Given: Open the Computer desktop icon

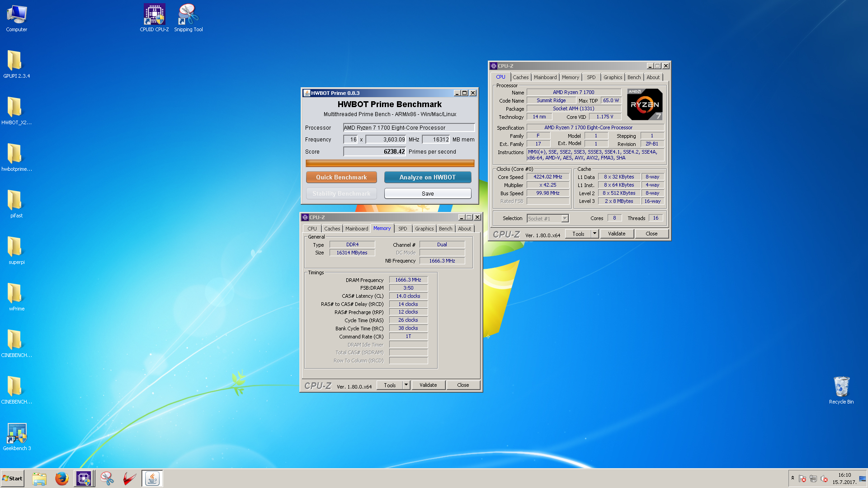Looking at the screenshot, I should (17, 18).
